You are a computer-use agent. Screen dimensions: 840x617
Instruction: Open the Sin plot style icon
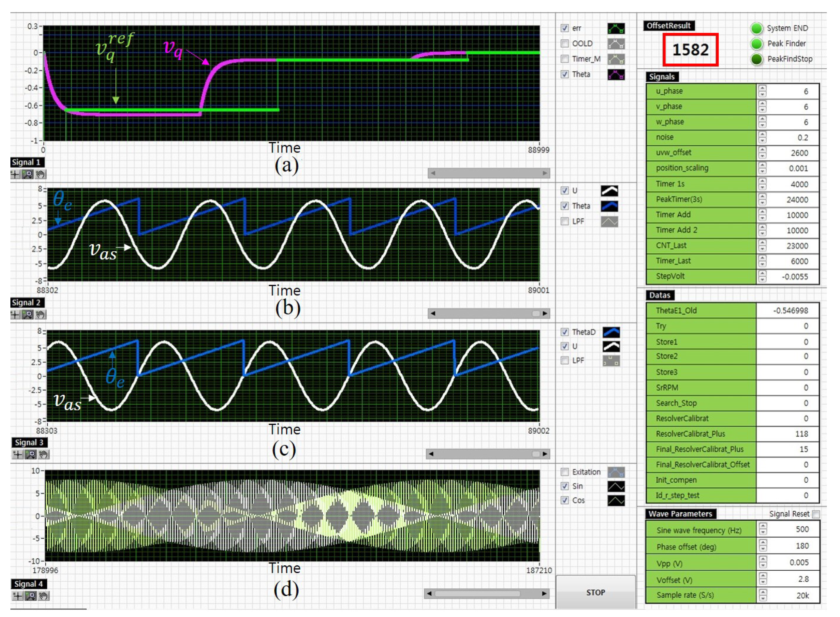[x=616, y=486]
